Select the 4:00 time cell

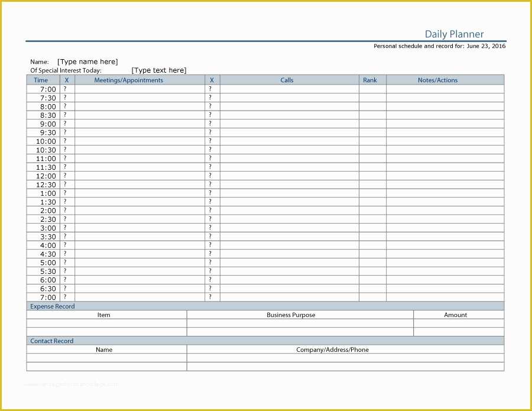click(x=43, y=245)
